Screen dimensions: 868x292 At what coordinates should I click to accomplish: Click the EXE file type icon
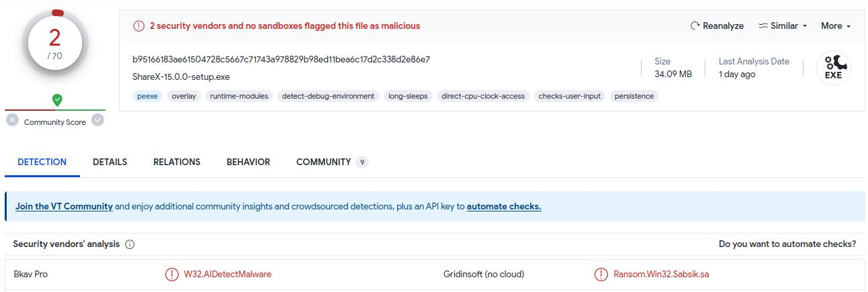(833, 68)
